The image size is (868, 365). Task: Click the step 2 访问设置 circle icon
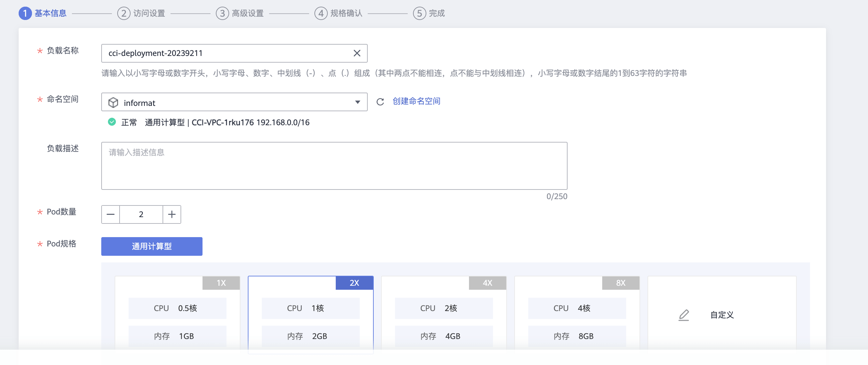point(123,13)
